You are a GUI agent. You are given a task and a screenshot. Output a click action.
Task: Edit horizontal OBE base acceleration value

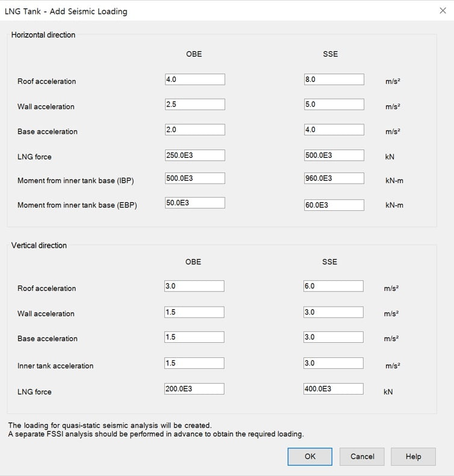click(x=194, y=130)
